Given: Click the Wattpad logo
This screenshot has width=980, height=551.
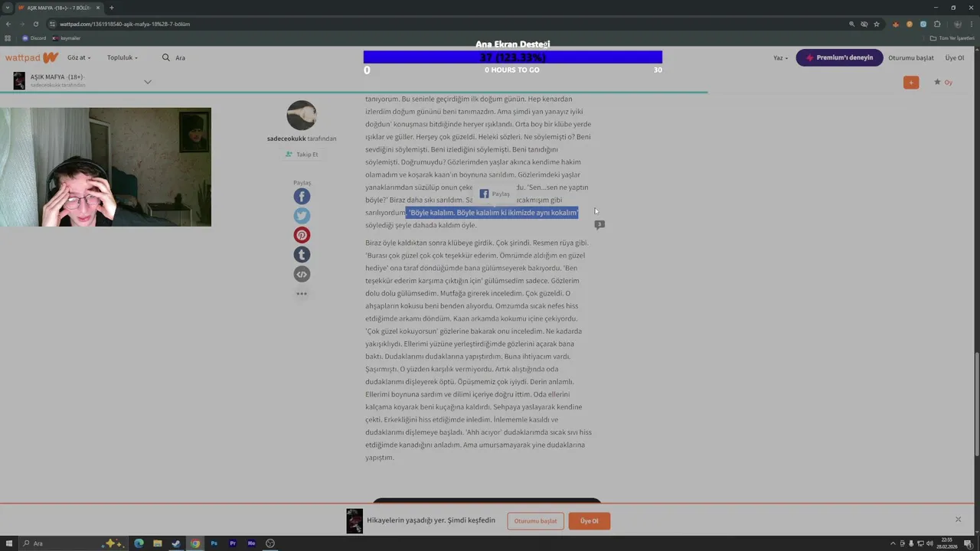Looking at the screenshot, I should [31, 57].
